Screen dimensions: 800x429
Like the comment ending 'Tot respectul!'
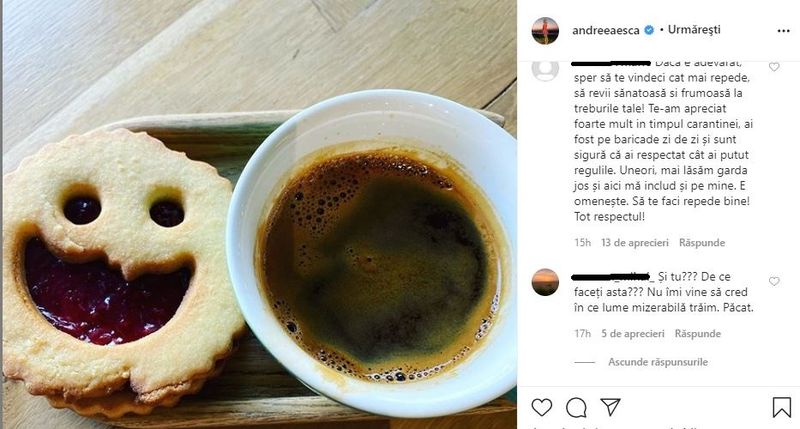(774, 67)
